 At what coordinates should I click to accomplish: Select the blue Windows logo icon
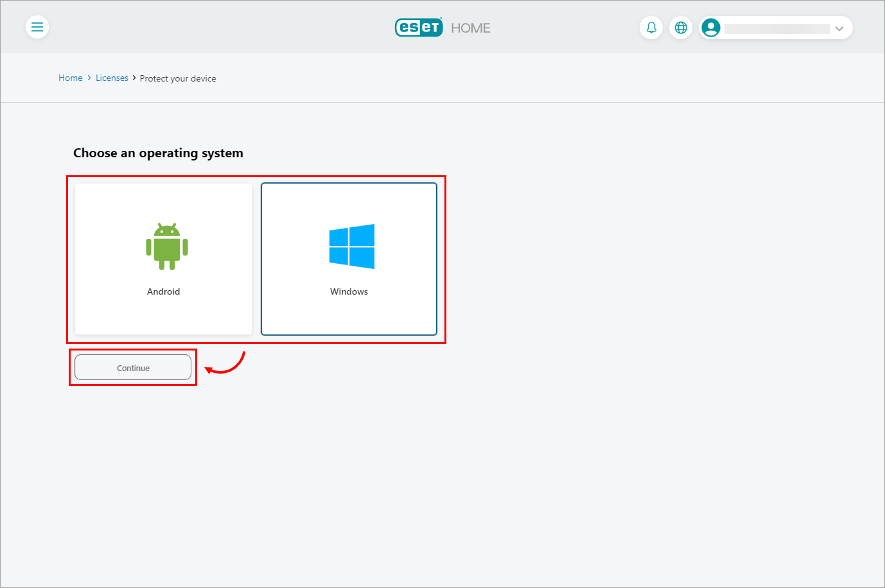coord(352,246)
